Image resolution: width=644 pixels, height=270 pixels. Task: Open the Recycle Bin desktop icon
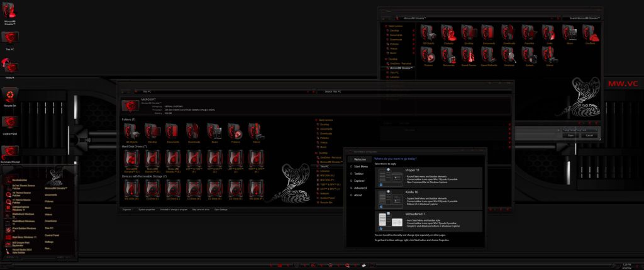click(x=10, y=95)
